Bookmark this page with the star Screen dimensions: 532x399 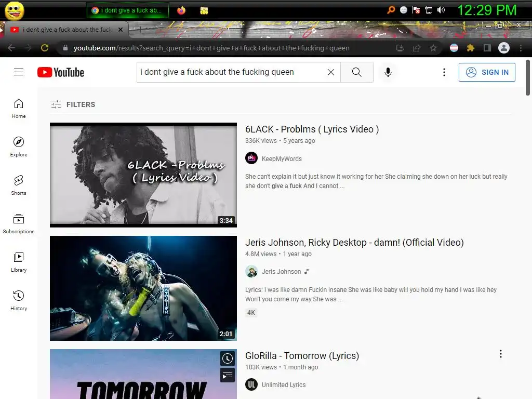point(433,48)
